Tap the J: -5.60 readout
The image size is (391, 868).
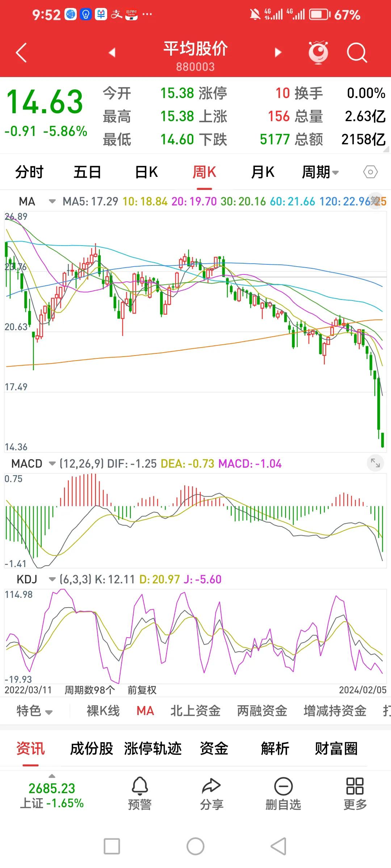(202, 579)
